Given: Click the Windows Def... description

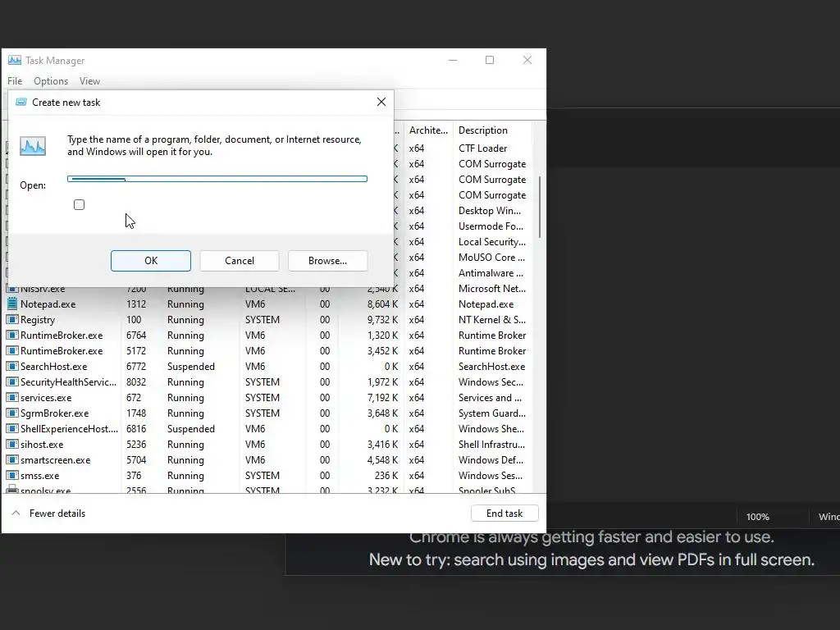Looking at the screenshot, I should (x=491, y=459).
